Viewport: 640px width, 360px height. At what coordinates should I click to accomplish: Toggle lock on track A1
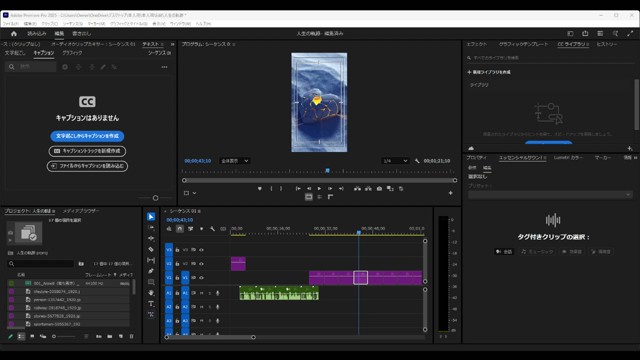pos(177,293)
